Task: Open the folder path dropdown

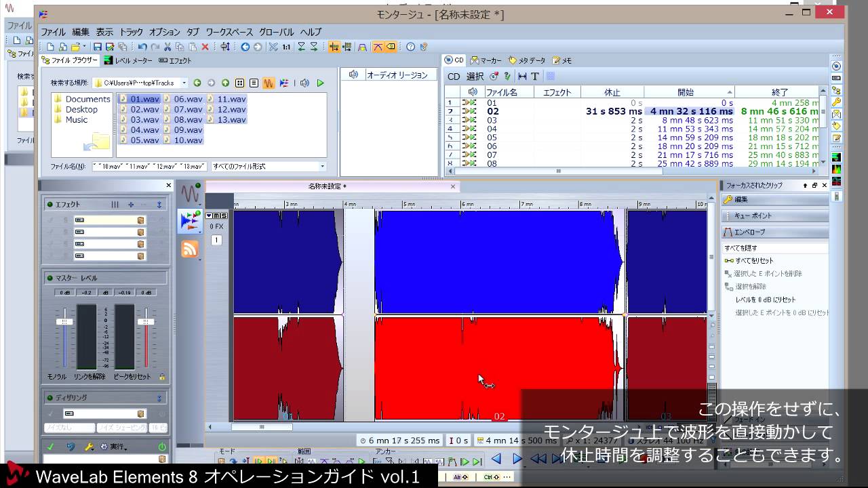Action: pos(185,83)
